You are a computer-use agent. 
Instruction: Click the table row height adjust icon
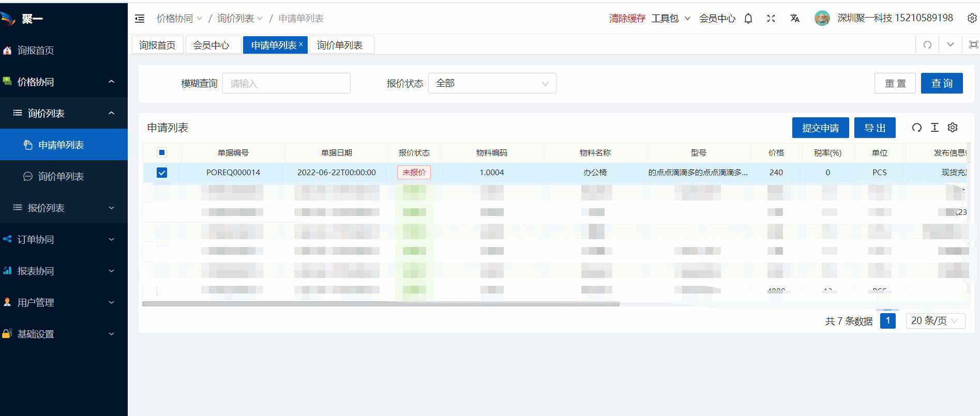coord(934,128)
